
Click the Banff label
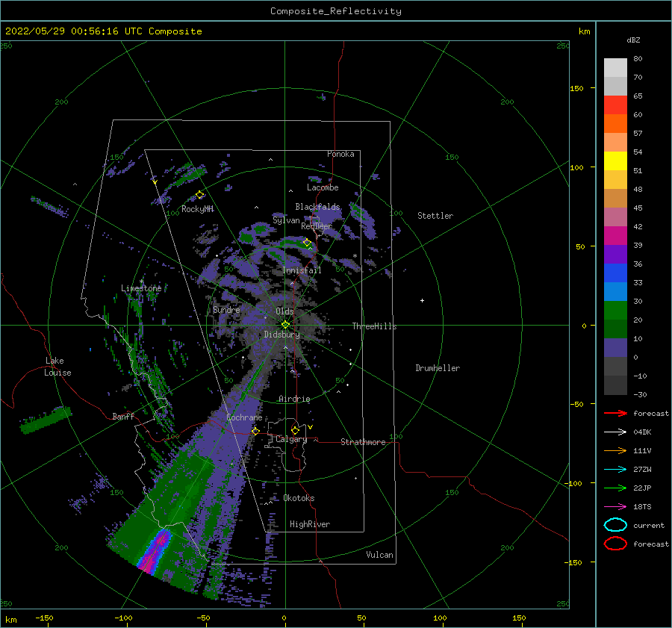click(123, 416)
